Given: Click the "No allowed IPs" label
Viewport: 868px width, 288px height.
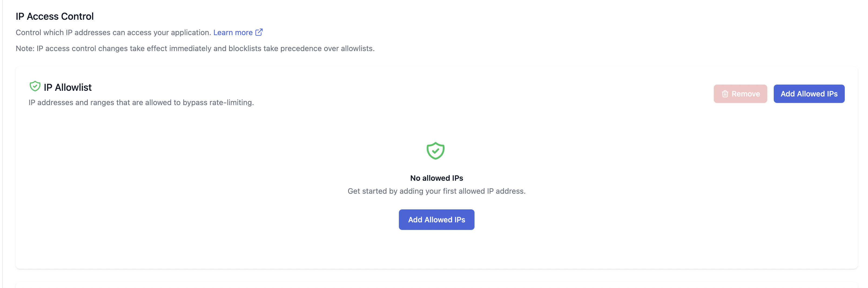Looking at the screenshot, I should (x=436, y=178).
